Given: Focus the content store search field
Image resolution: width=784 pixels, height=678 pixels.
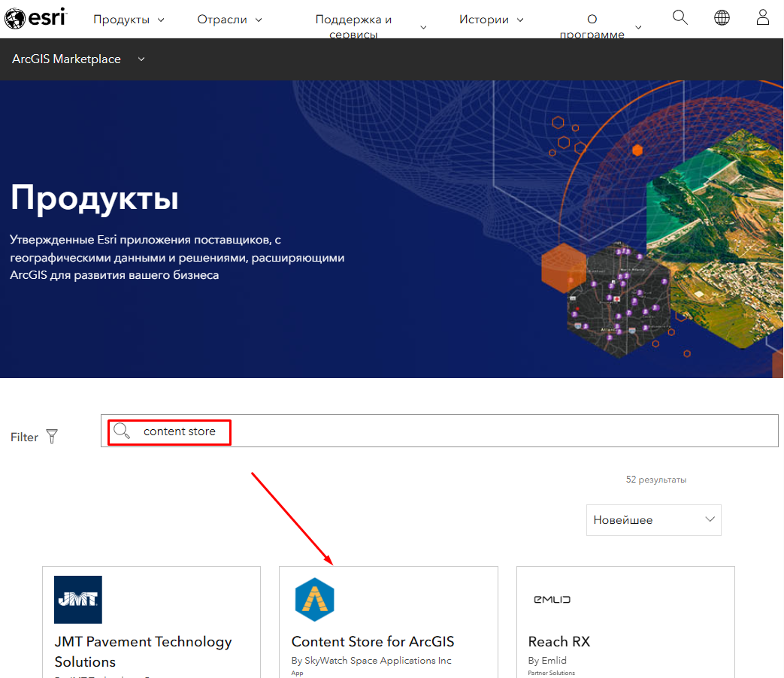Looking at the screenshot, I should (x=439, y=431).
